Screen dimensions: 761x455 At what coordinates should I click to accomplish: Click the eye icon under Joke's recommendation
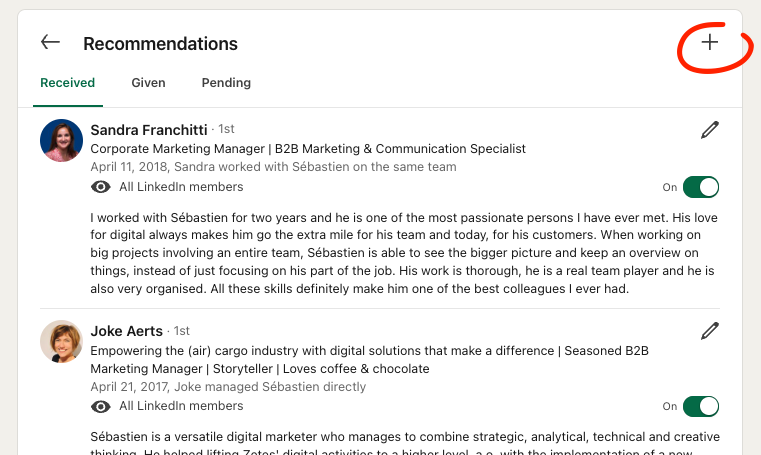point(100,406)
